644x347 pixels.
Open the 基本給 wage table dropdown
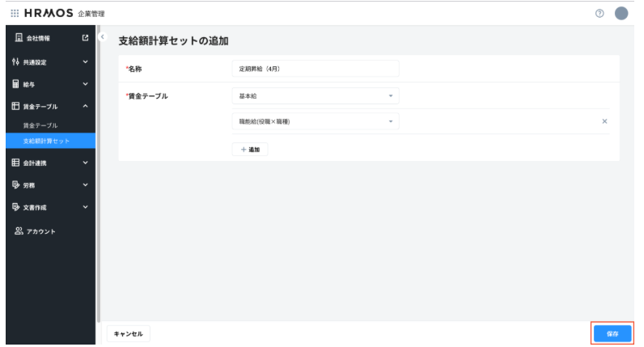point(315,95)
